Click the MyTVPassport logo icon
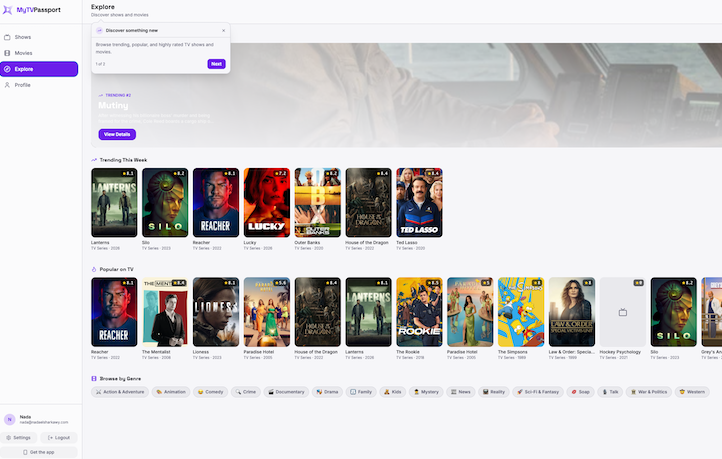The image size is (722, 459). coord(7,10)
